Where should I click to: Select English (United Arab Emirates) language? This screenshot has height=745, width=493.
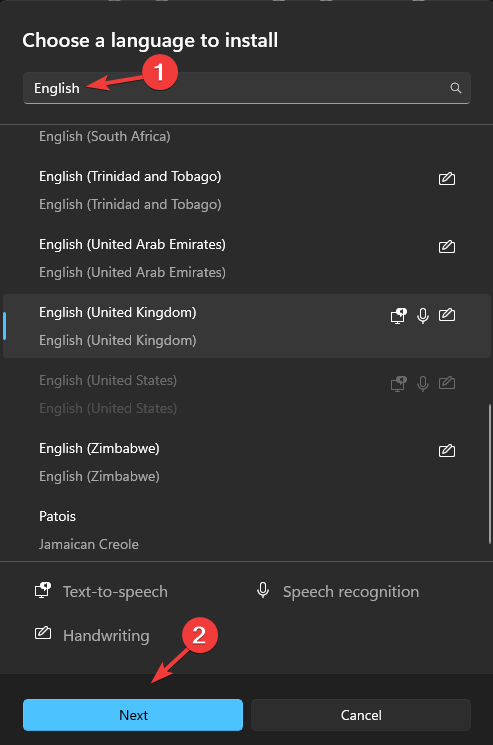click(246, 258)
